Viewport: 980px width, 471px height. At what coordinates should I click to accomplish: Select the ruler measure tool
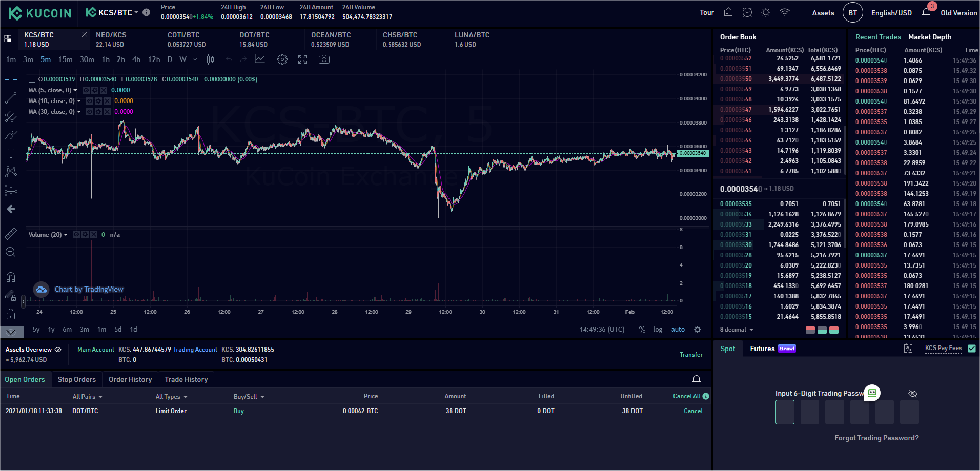[x=11, y=234]
